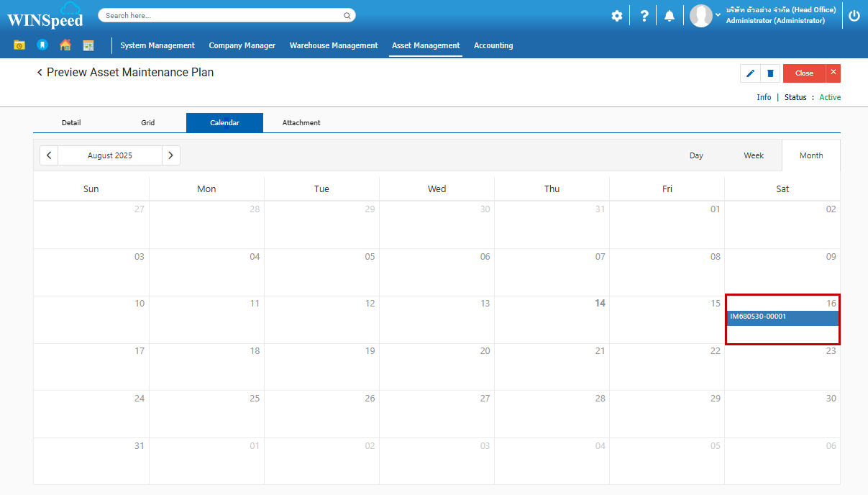The height and width of the screenshot is (495, 868).
Task: Click the blue bookmark icon
Action: tap(42, 45)
